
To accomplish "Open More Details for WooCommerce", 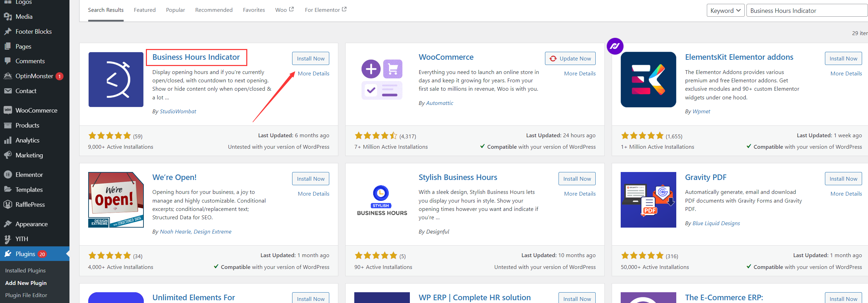I will tap(580, 74).
